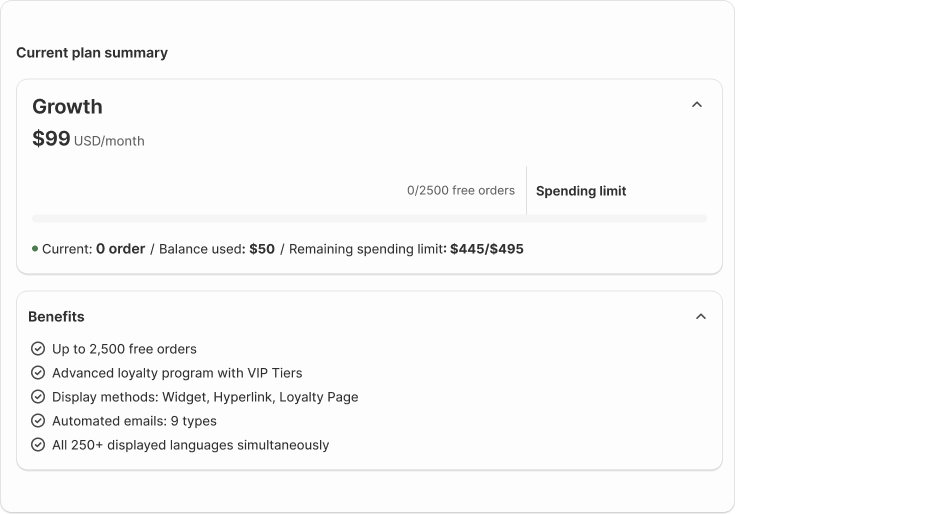Click Remaining spending limit $445/$495 text
The height and width of the screenshot is (514, 951).
406,249
